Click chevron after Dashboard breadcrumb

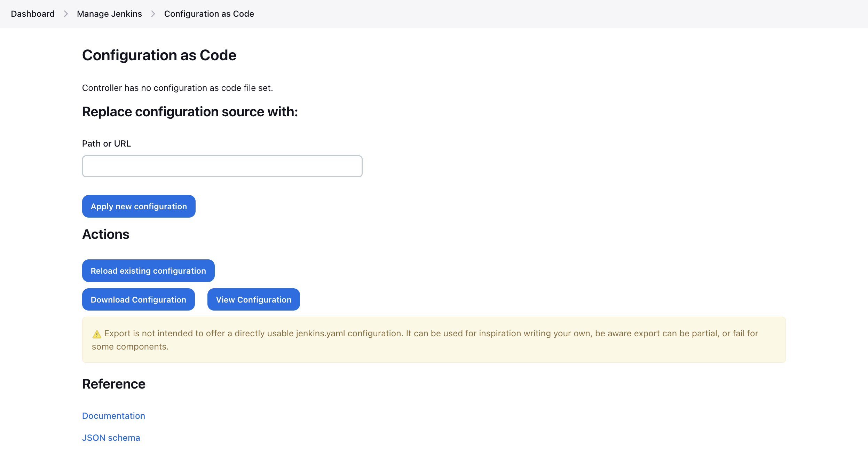(x=66, y=14)
